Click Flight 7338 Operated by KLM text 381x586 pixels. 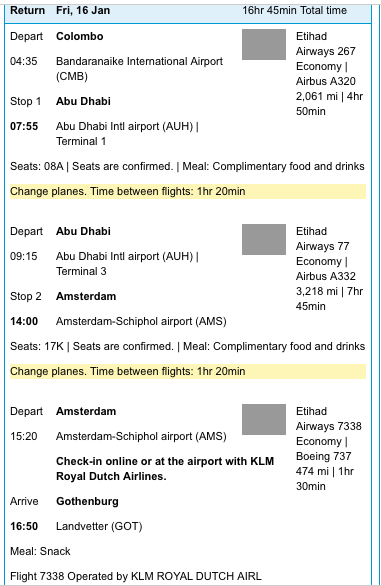pyautogui.click(x=136, y=576)
